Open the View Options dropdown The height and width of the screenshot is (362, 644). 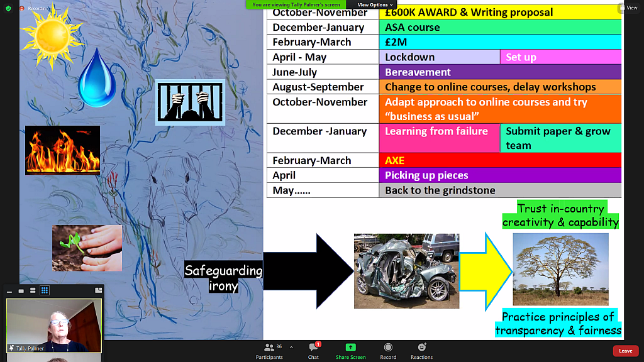pos(375,4)
